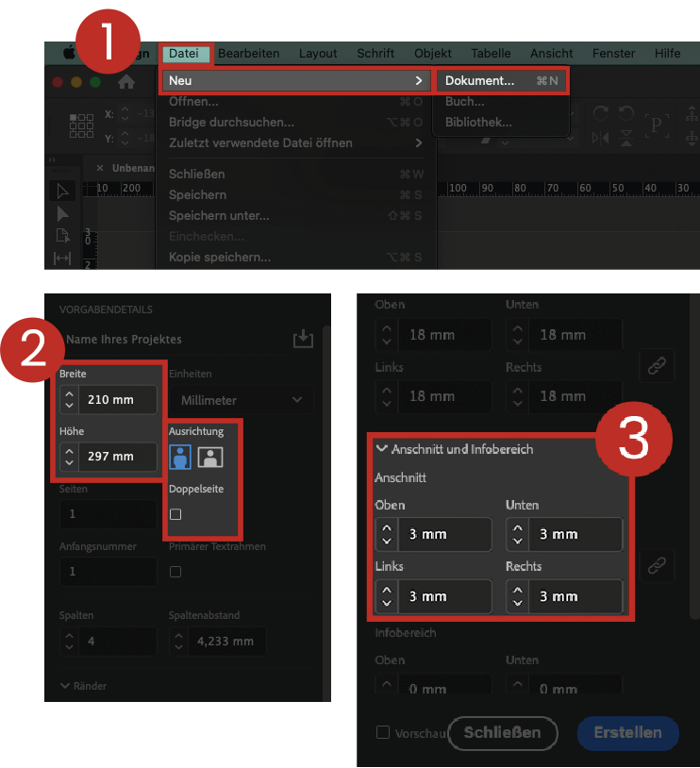Image resolution: width=700 pixels, height=768 pixels.
Task: Select portrait orientation icon
Action: coord(180,457)
